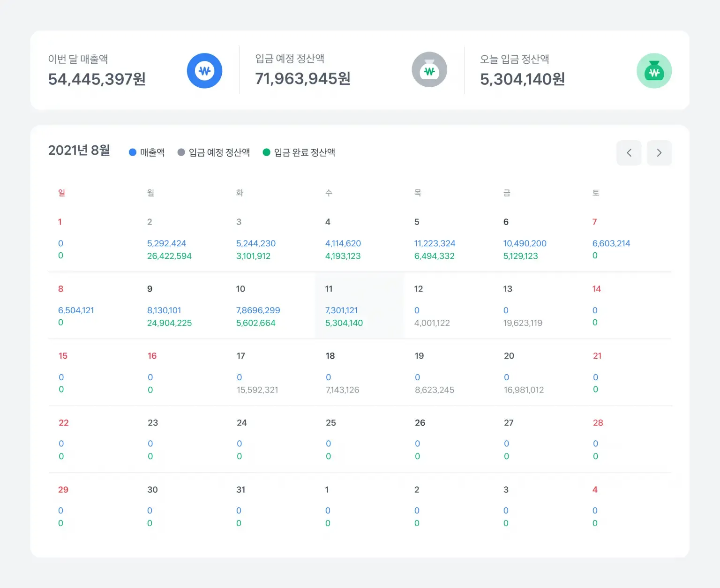The height and width of the screenshot is (588, 720).
Task: Click sales value 6,504,121
Action: (76, 310)
